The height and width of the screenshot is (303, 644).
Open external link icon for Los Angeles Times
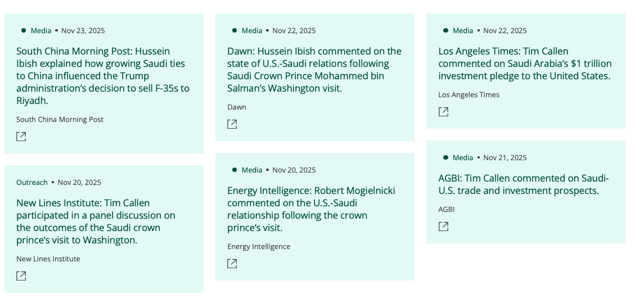coord(444,112)
